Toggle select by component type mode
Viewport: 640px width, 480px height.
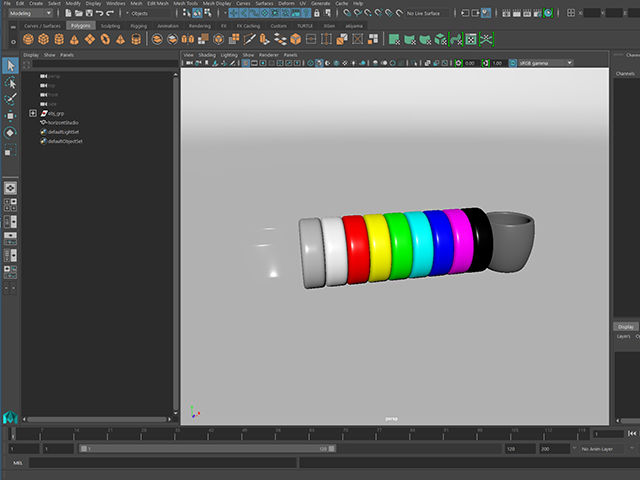point(208,13)
